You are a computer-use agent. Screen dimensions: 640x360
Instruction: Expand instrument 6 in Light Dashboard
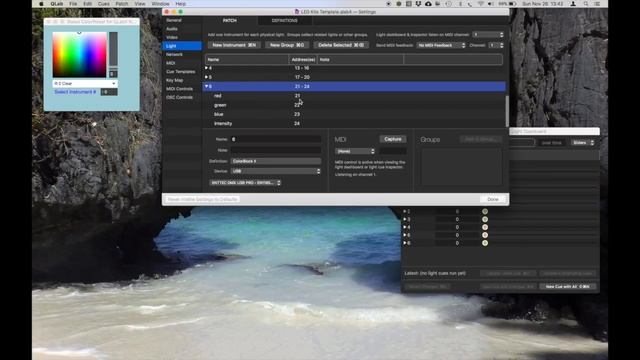(405, 243)
